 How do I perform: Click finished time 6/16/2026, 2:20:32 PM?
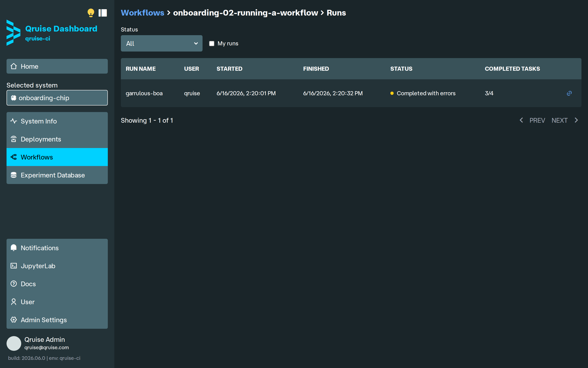coord(333,93)
